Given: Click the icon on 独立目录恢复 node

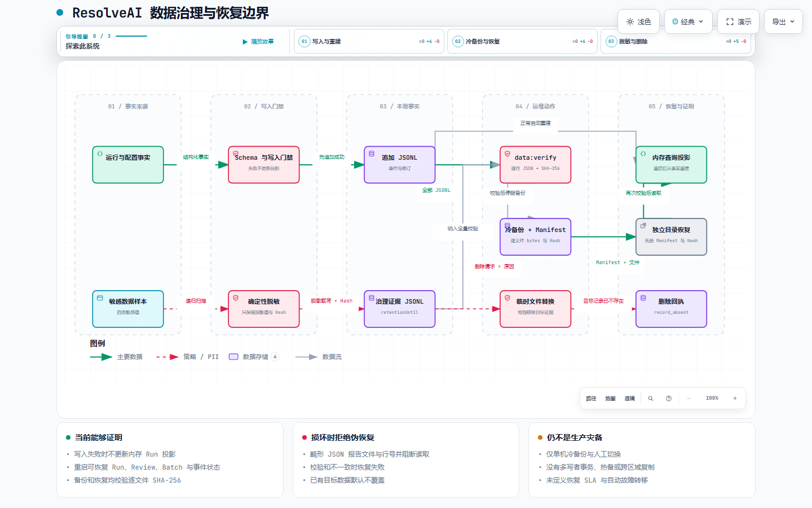Looking at the screenshot, I should tap(643, 226).
